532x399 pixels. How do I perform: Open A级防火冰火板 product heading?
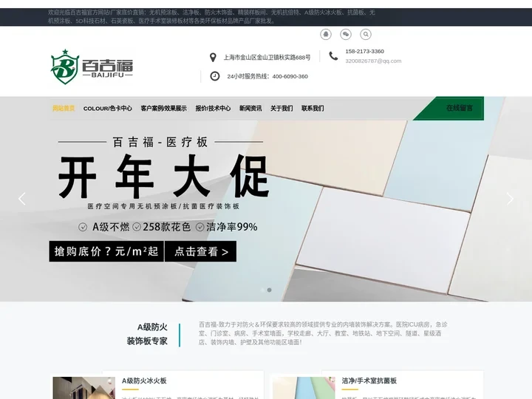(144, 381)
